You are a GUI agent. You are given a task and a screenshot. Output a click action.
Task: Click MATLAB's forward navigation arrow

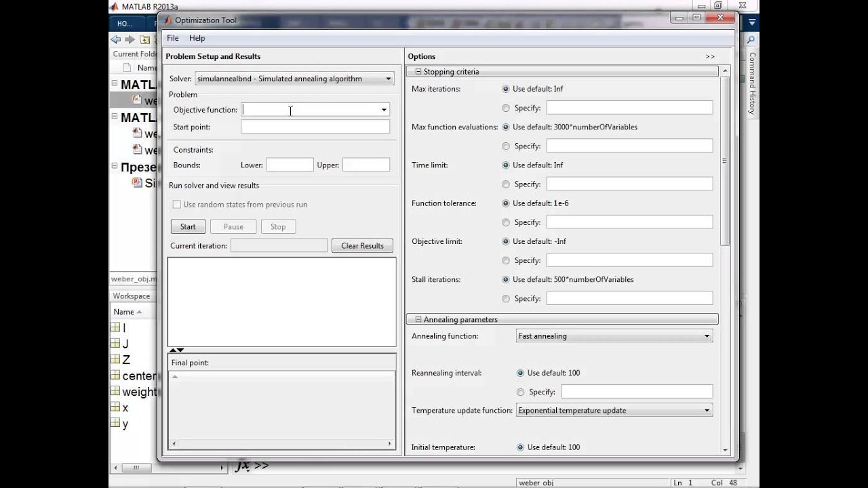130,39
